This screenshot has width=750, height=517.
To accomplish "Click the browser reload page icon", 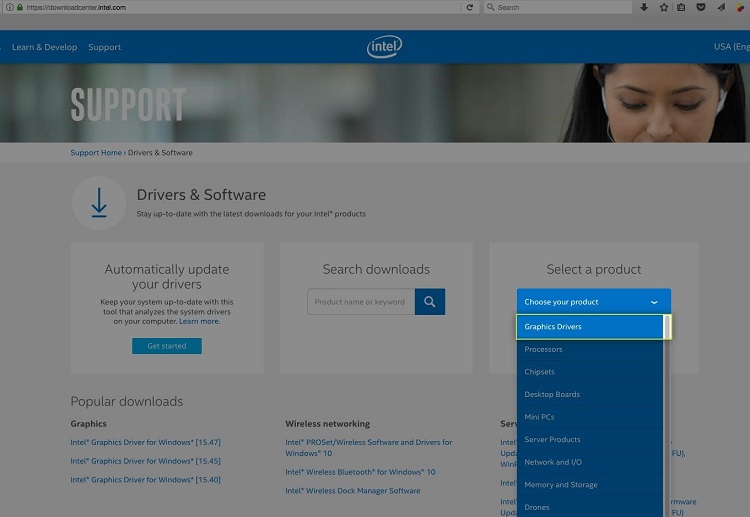I will (x=470, y=7).
